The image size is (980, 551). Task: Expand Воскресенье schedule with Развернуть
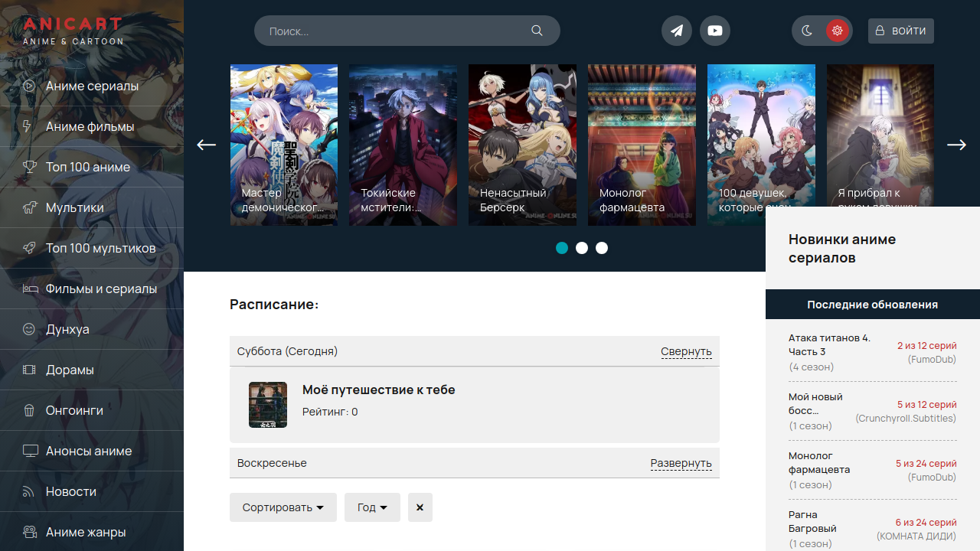(x=681, y=463)
